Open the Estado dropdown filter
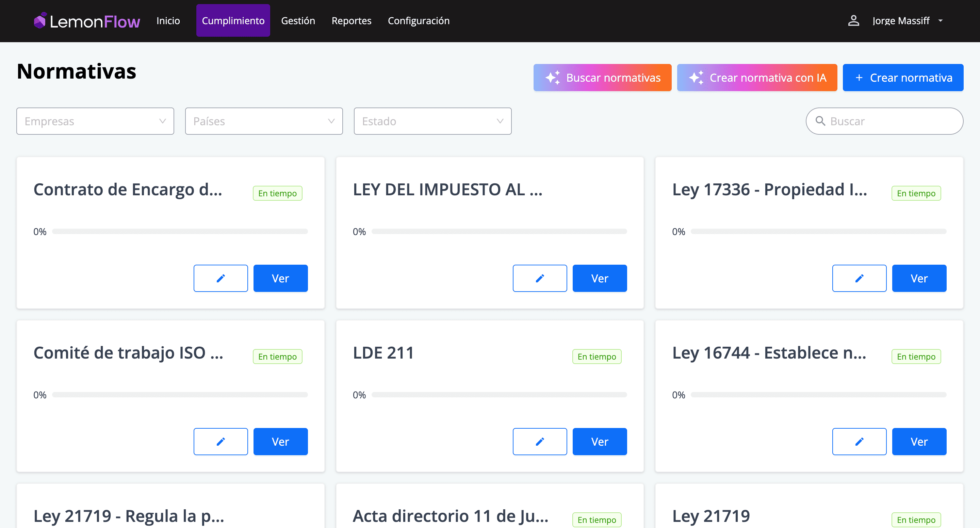This screenshot has width=980, height=528. pyautogui.click(x=432, y=121)
